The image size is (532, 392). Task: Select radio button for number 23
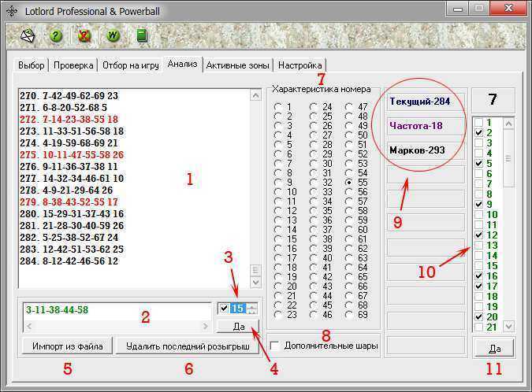click(277, 315)
